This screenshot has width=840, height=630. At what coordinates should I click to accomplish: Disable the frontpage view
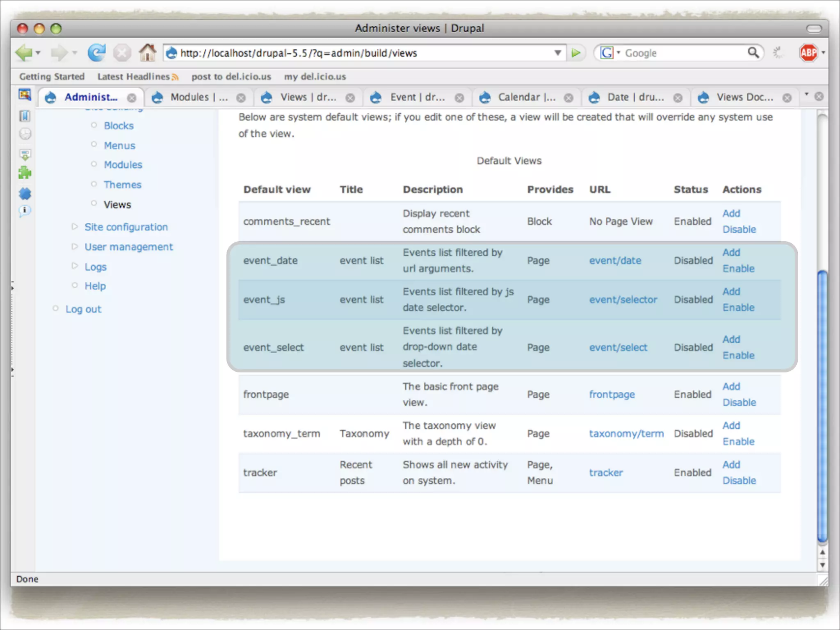[739, 402]
